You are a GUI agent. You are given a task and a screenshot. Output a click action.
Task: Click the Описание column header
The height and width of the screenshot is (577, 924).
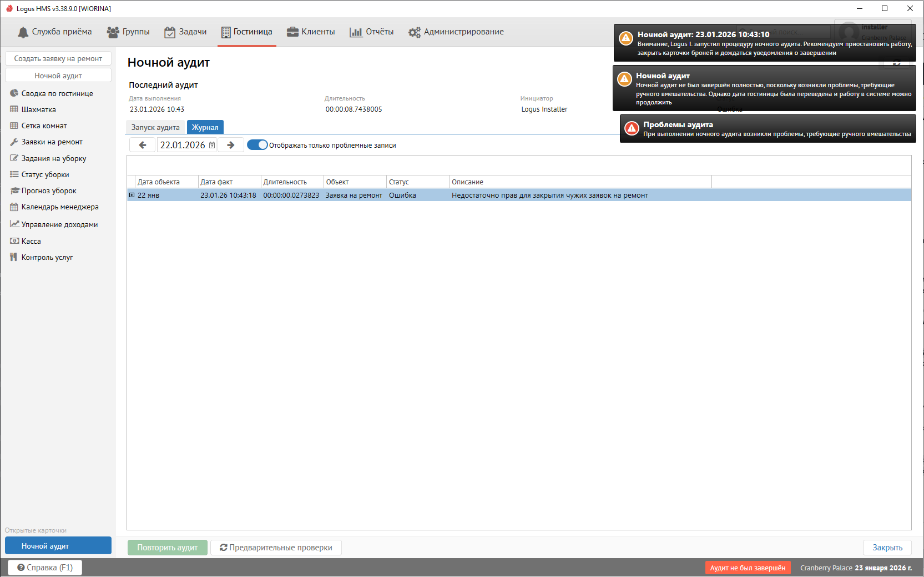580,182
